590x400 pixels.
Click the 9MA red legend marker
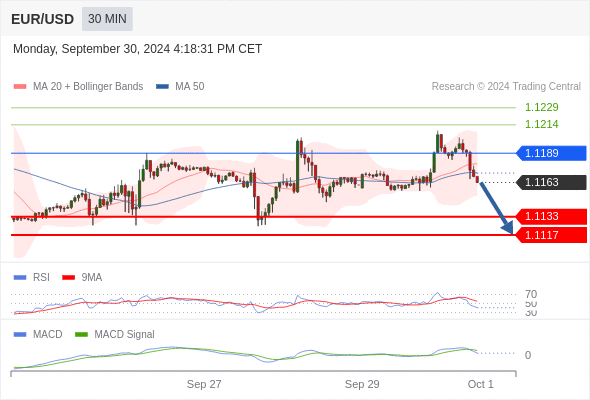point(68,278)
